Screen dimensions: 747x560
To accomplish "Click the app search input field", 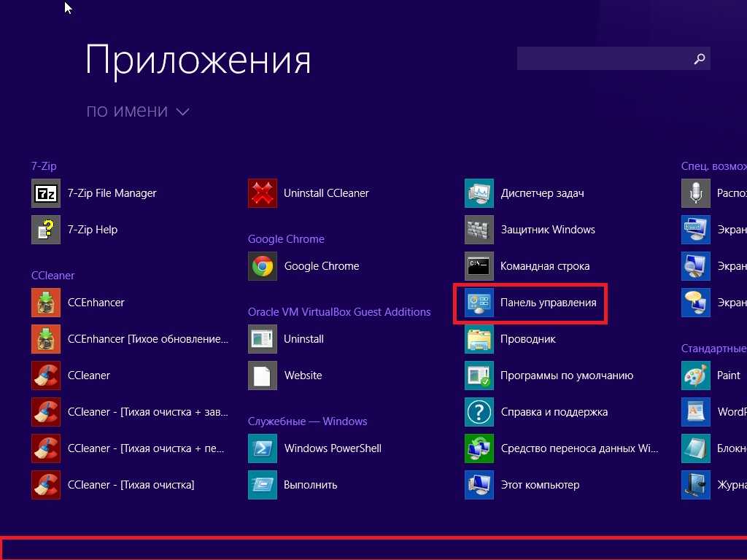I will [614, 58].
